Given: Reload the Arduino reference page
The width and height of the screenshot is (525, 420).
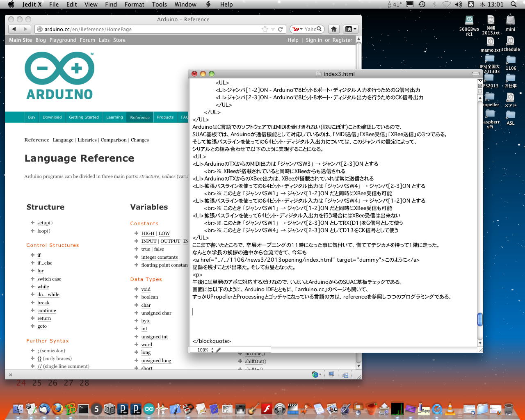Looking at the screenshot, I should [x=281, y=29].
